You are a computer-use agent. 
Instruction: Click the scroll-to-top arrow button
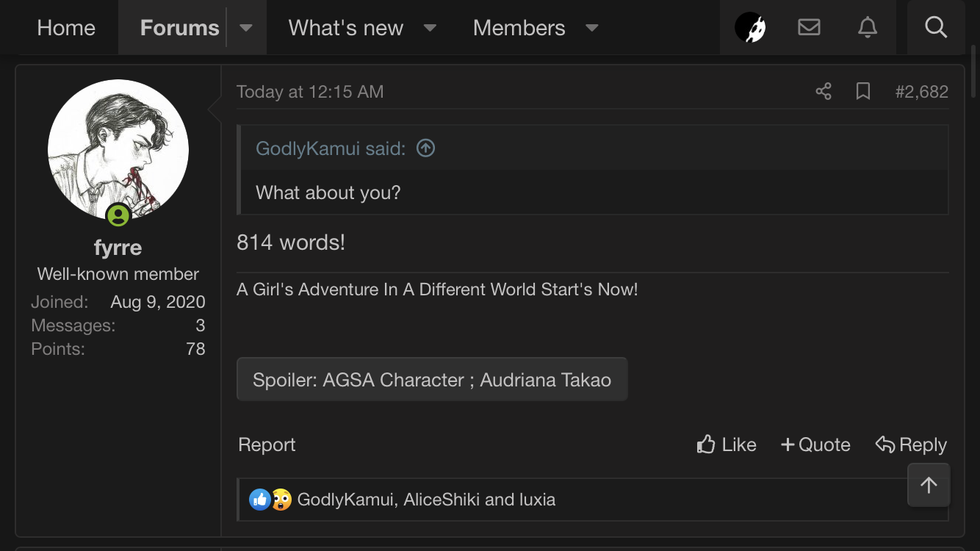929,485
